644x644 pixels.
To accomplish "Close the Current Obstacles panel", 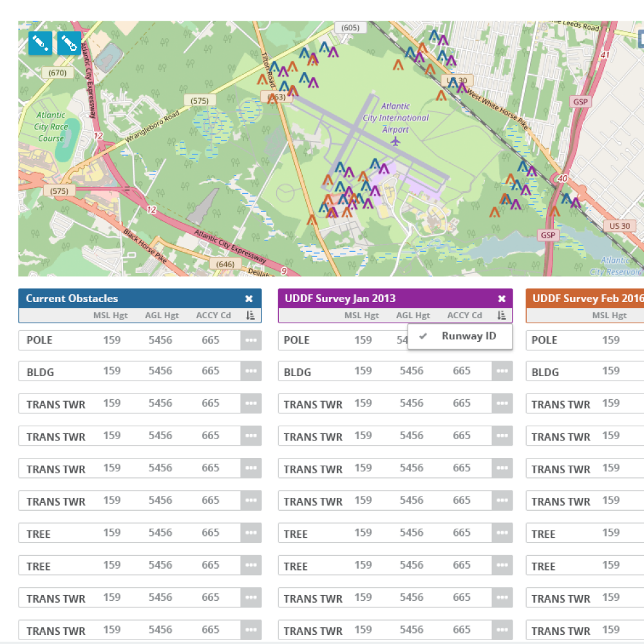I will click(x=249, y=299).
